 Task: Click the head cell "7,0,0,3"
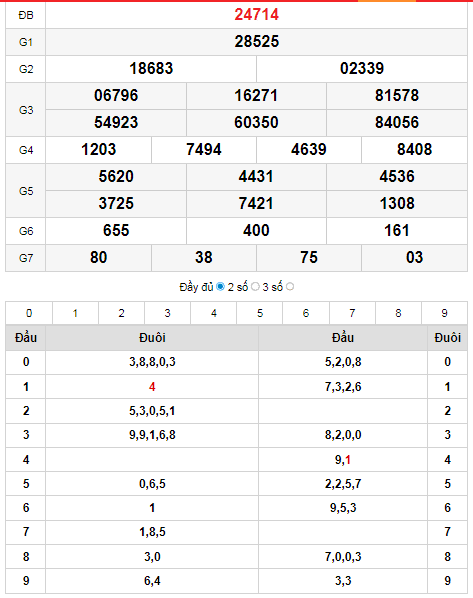[x=343, y=557]
